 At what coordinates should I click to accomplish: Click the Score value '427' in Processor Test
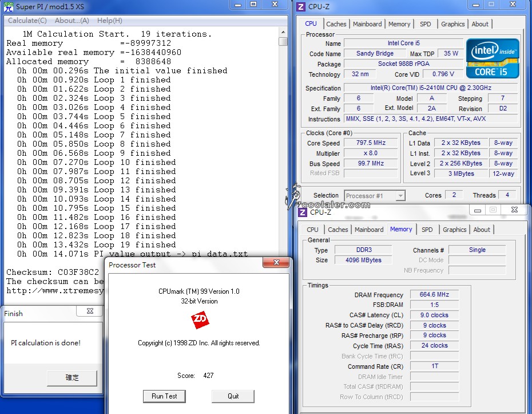208,375
